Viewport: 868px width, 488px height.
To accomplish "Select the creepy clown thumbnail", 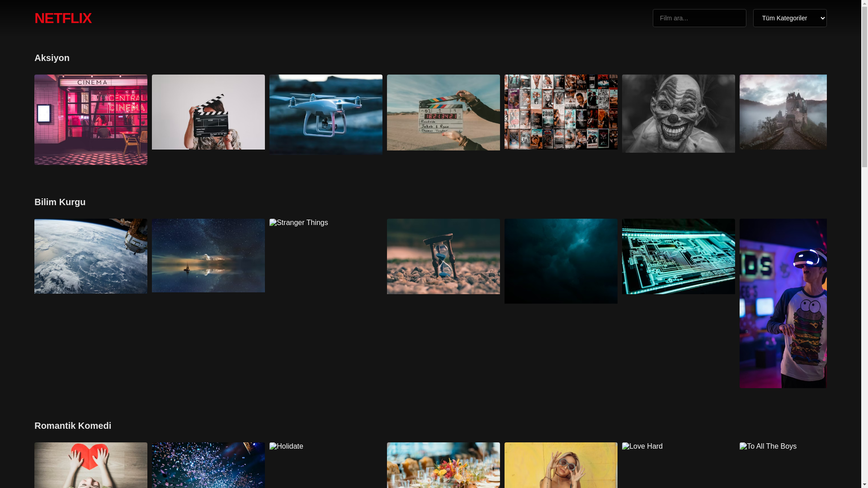I will click(x=679, y=113).
